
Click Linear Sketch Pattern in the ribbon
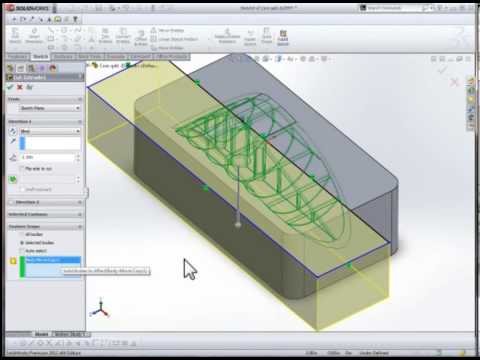coord(174,39)
